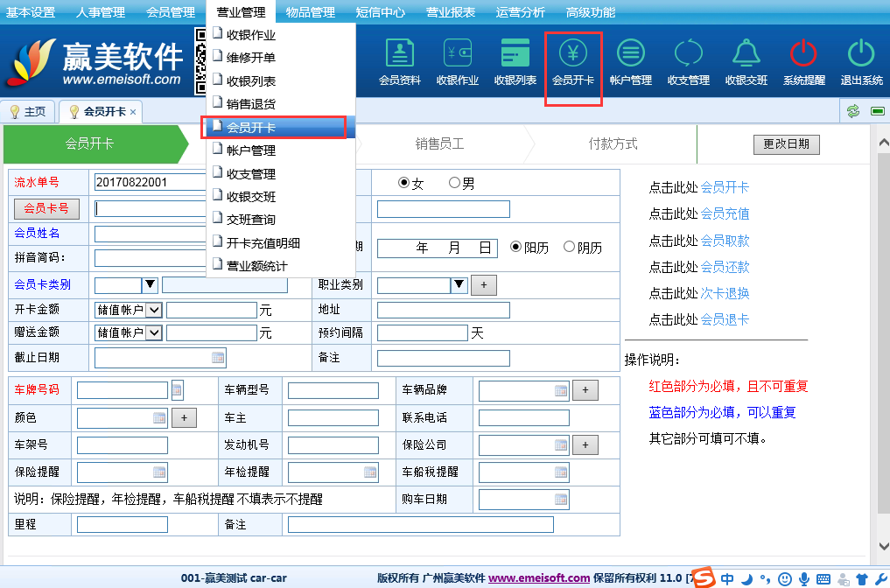This screenshot has height=588, width=890.
Task: Click the 帐户管理 toolbar icon
Action: [630, 61]
